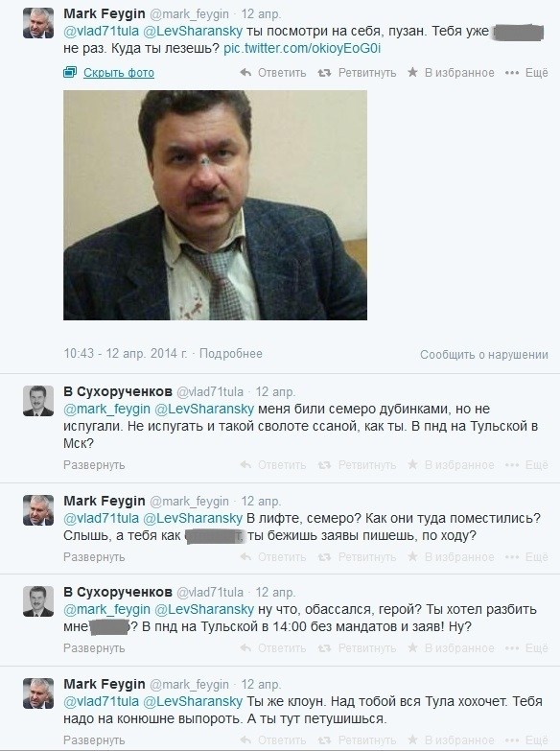Viewport: 560px width, 751px height.
Task: Open the @LevSharansky mention in the second tweet
Action: (x=204, y=409)
